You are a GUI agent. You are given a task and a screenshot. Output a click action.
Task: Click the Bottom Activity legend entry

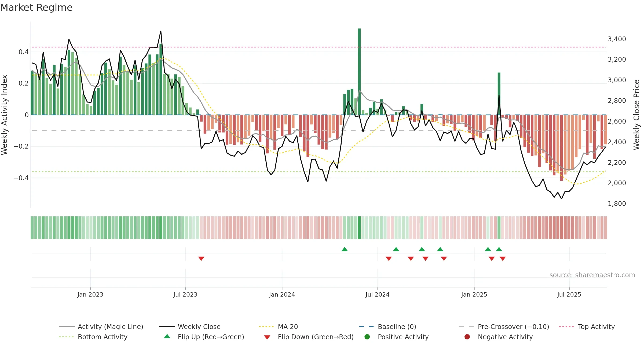pyautogui.click(x=93, y=337)
